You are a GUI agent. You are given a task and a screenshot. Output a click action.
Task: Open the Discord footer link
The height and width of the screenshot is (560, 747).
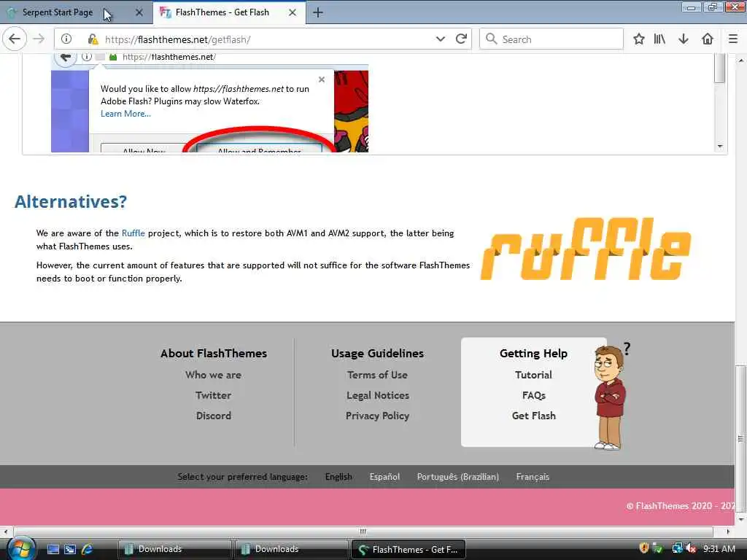(x=214, y=416)
